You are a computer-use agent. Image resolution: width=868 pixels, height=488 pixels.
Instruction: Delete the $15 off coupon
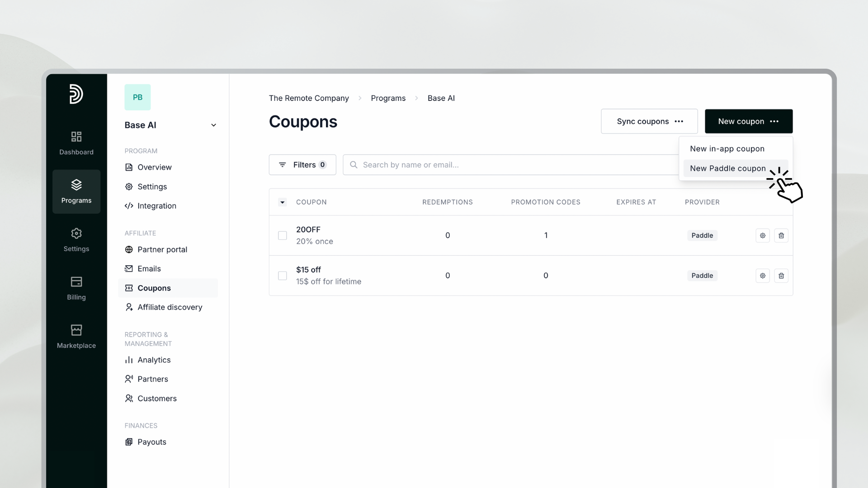coord(781,276)
